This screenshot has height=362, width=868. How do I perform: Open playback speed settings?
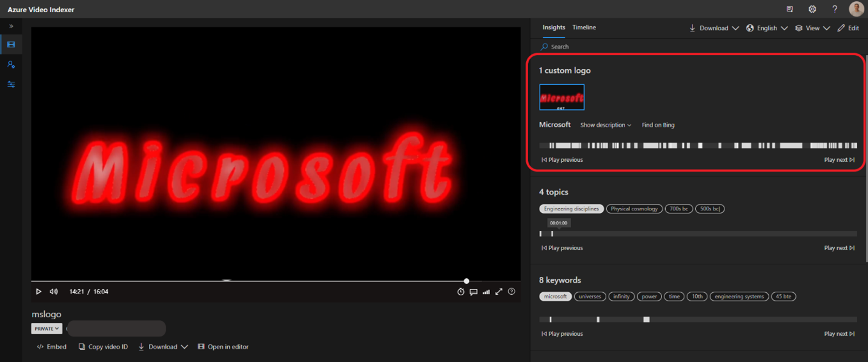[461, 292]
